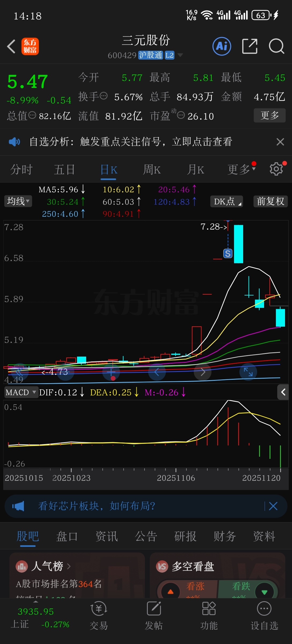Open the 资讯 tab
The width and height of the screenshot is (292, 644).
(107, 537)
